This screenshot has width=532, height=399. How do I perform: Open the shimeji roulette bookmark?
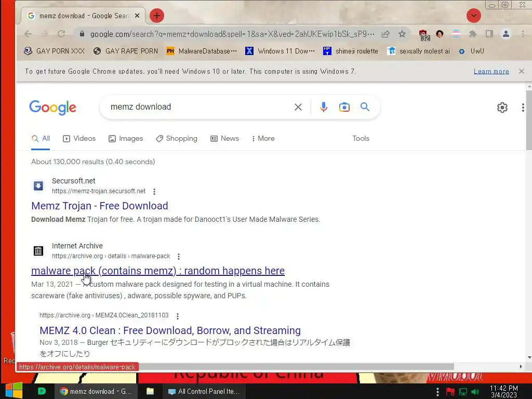(x=351, y=51)
